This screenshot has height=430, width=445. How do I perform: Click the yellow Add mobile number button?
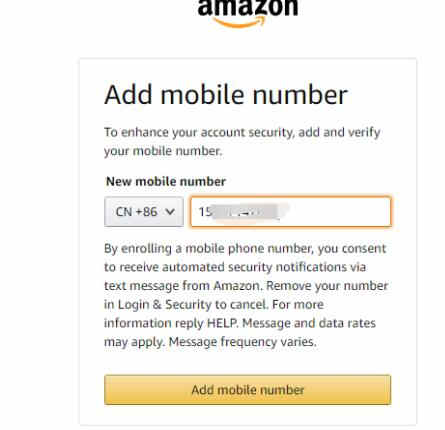click(247, 390)
